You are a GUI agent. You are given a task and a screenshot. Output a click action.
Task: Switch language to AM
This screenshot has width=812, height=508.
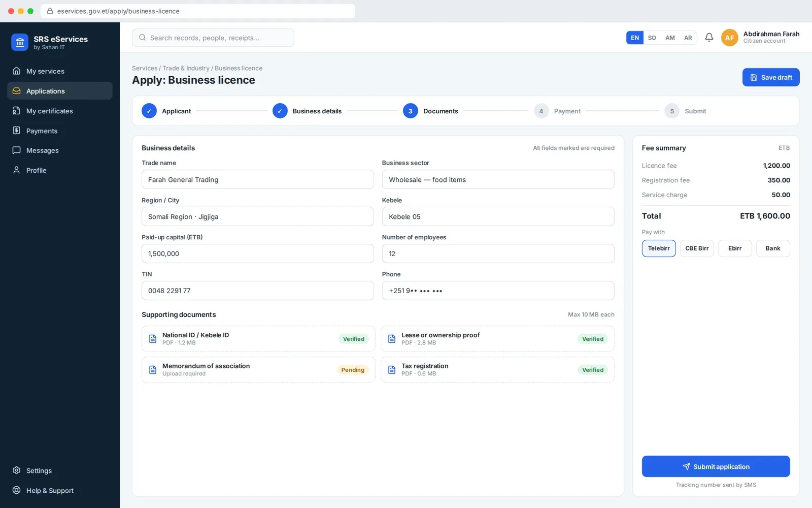pyautogui.click(x=670, y=38)
